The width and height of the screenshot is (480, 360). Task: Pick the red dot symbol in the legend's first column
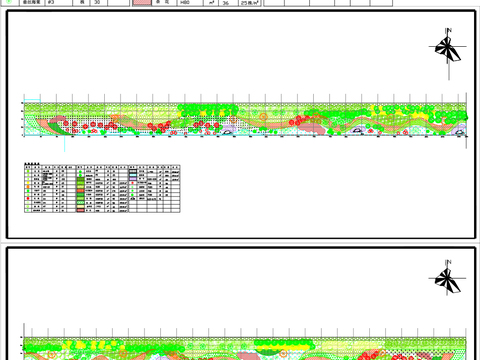(x=28, y=198)
